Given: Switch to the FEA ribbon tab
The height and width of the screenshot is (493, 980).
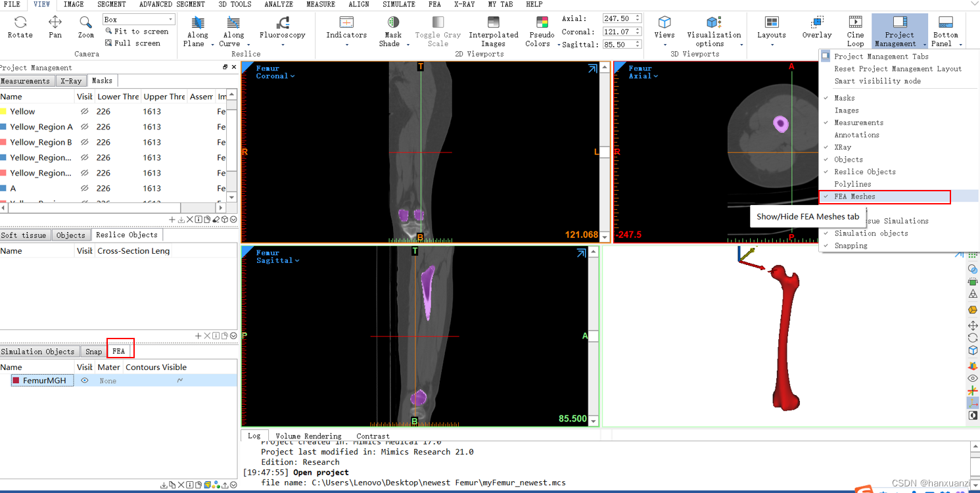Looking at the screenshot, I should pos(434,4).
